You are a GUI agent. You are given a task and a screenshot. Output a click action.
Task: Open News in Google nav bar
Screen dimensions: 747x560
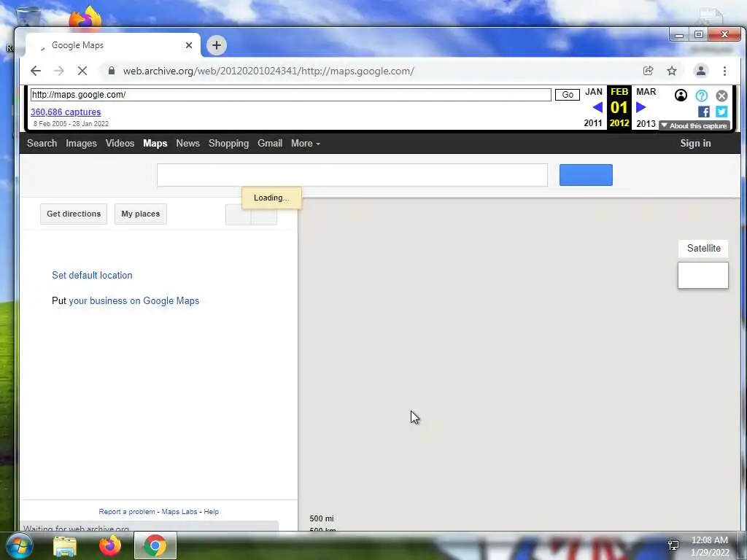point(187,144)
